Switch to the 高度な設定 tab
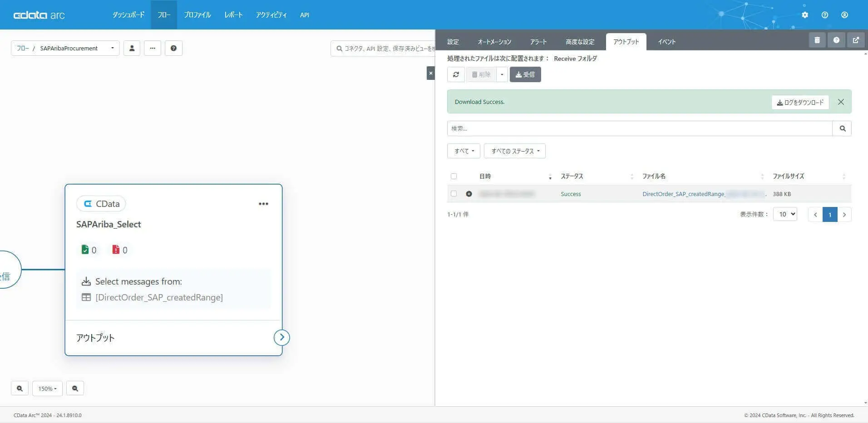 click(x=580, y=42)
